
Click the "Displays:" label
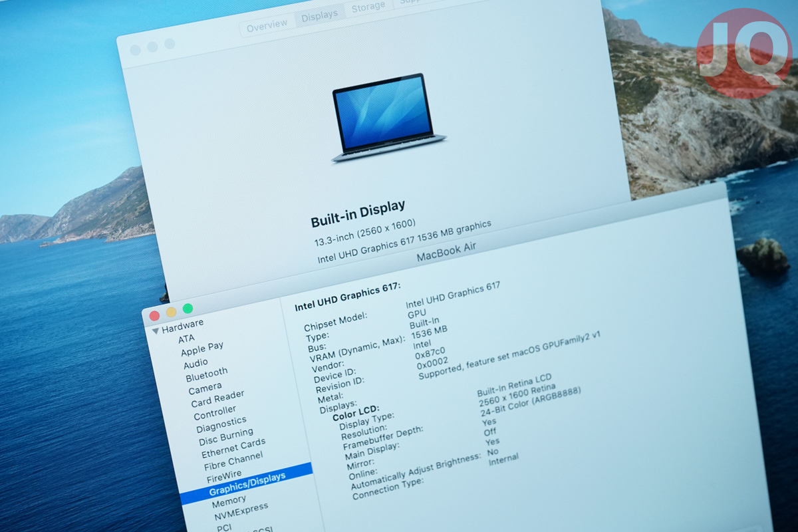tap(338, 407)
